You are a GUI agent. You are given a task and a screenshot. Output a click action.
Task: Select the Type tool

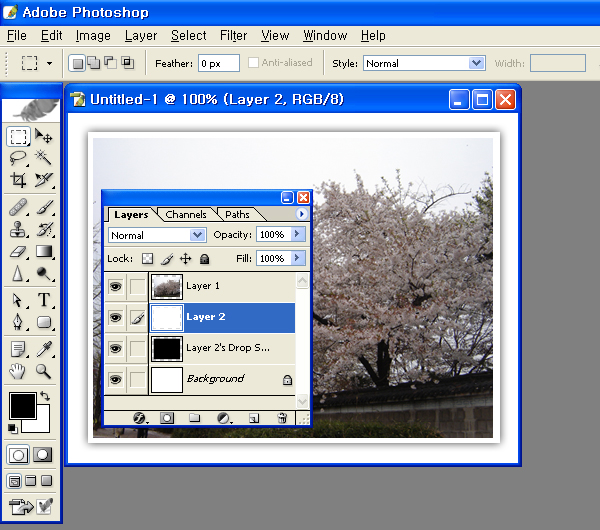point(43,300)
